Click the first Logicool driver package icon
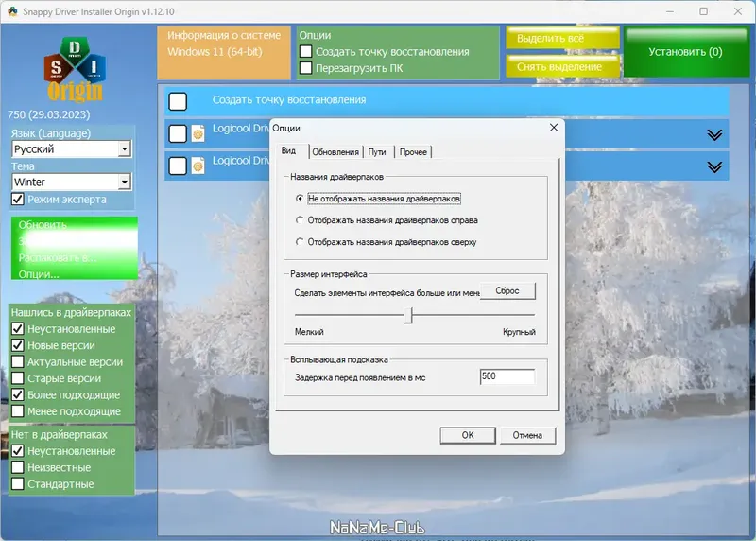The height and width of the screenshot is (541, 756). [198, 133]
